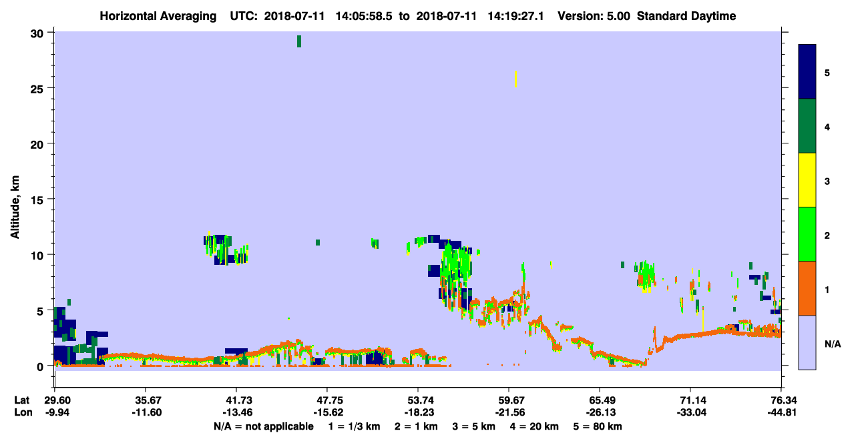This screenshot has height=445, width=868.
Task: Click the longitude value '-33.04'
Action: pos(690,413)
